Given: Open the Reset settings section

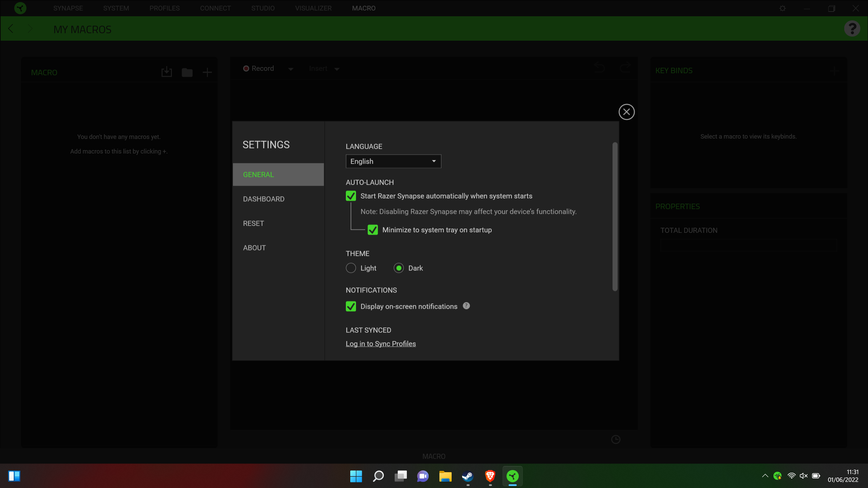Looking at the screenshot, I should coord(253,223).
